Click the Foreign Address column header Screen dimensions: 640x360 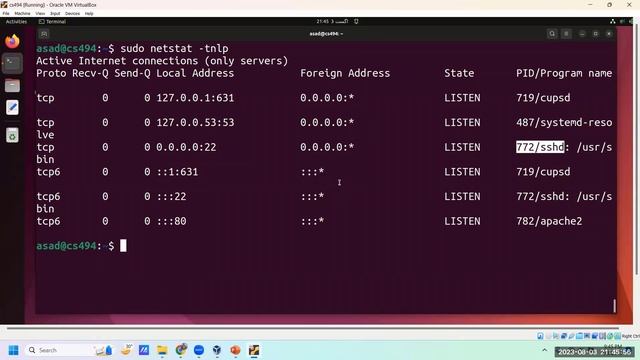pos(345,73)
